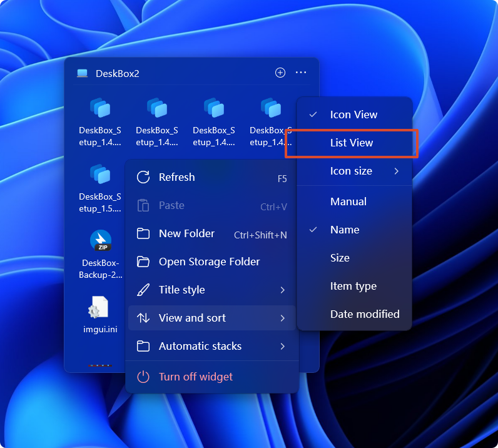Viewport: 498px width, 448px height.
Task: Expand the View and sort submenu arrow
Action: pos(282,318)
